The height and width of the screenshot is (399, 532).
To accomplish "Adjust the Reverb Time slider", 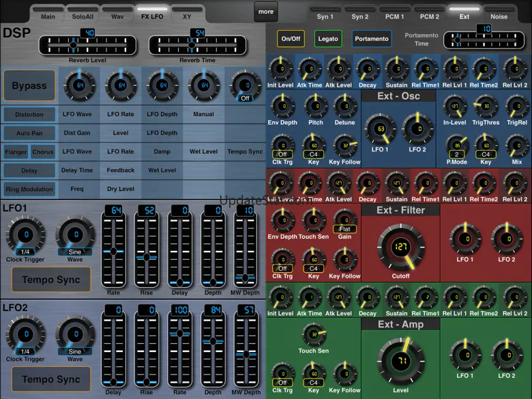I will [198, 45].
